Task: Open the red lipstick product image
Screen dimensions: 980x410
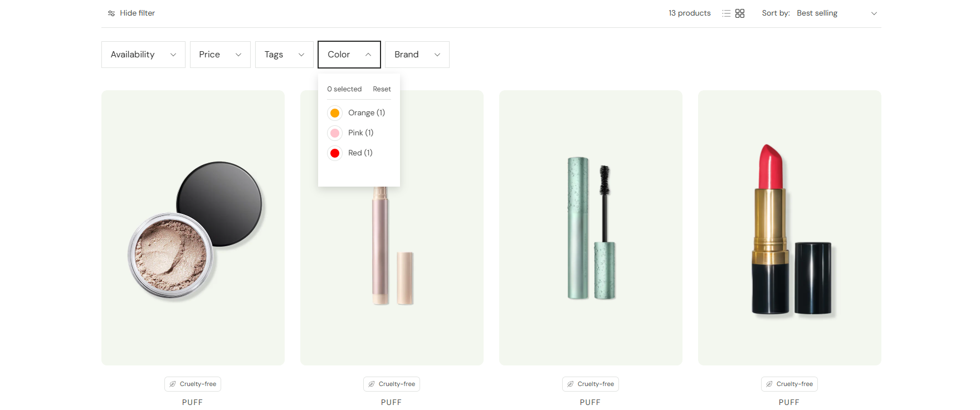Action: pyautogui.click(x=789, y=228)
